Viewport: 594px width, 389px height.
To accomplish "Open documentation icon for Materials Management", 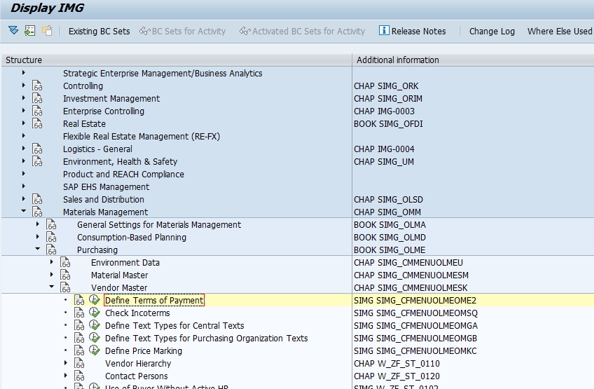I will (x=37, y=212).
